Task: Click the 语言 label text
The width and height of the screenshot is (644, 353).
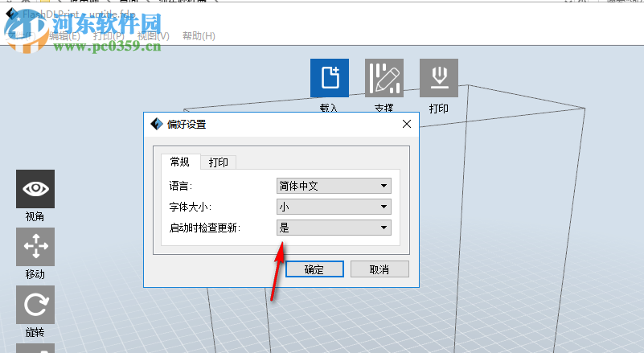Action: pos(181,187)
